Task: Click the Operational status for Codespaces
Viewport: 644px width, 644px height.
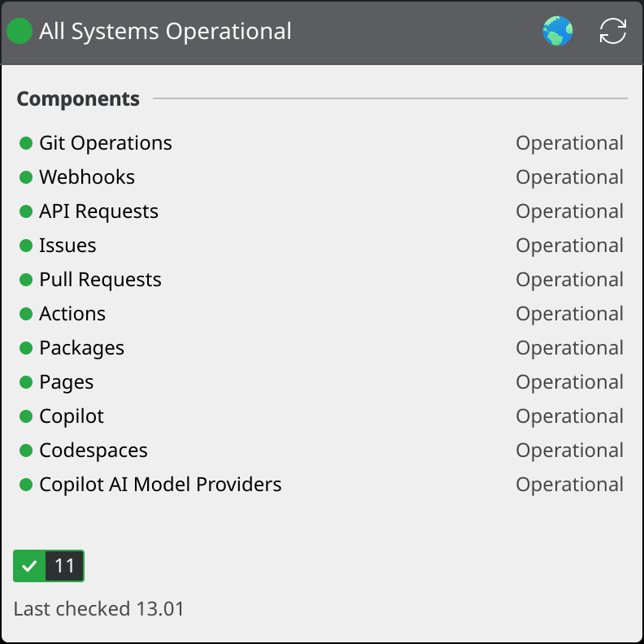Action: pyautogui.click(x=570, y=450)
